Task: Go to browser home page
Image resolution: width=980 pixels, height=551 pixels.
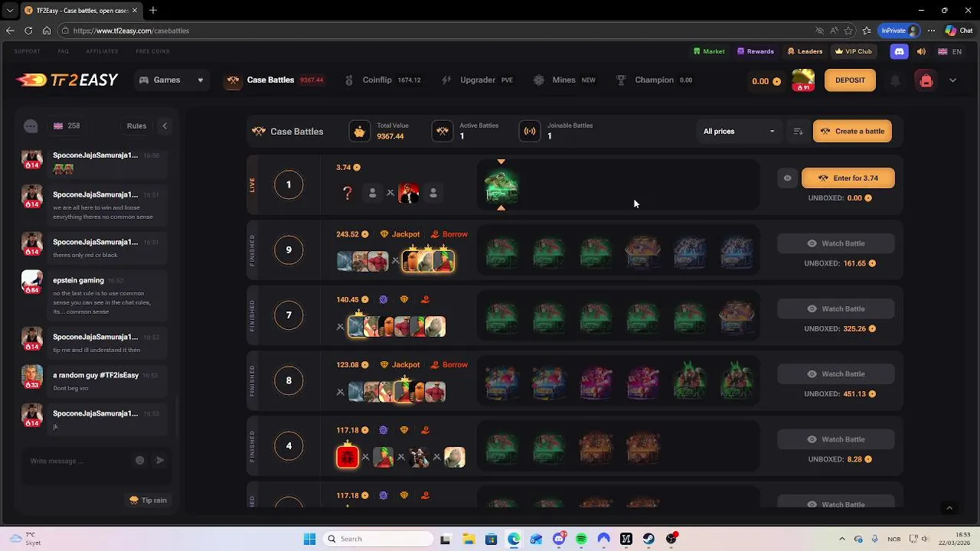Action: 47,31
